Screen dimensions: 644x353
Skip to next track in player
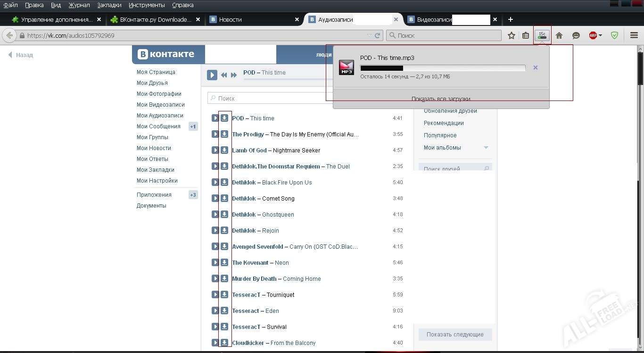[x=234, y=75]
